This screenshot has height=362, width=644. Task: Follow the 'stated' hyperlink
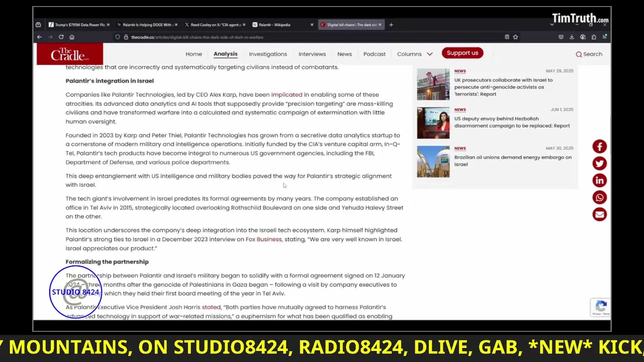click(x=211, y=307)
